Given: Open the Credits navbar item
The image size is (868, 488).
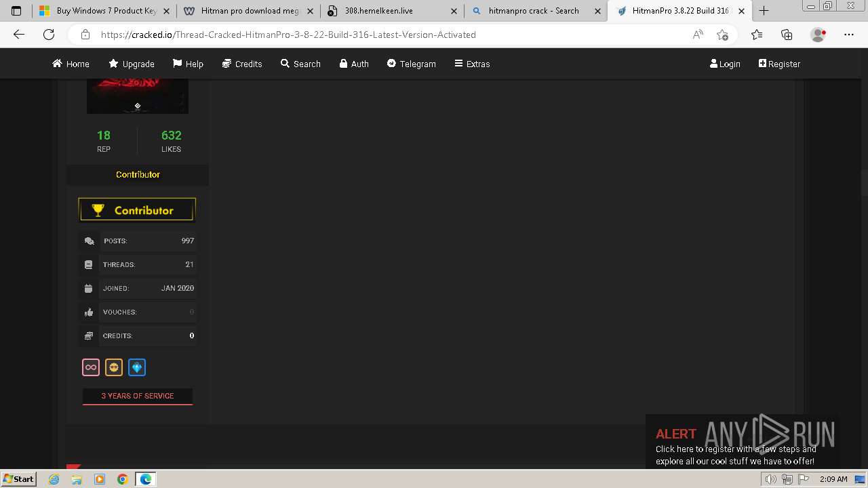Looking at the screenshot, I should (242, 64).
